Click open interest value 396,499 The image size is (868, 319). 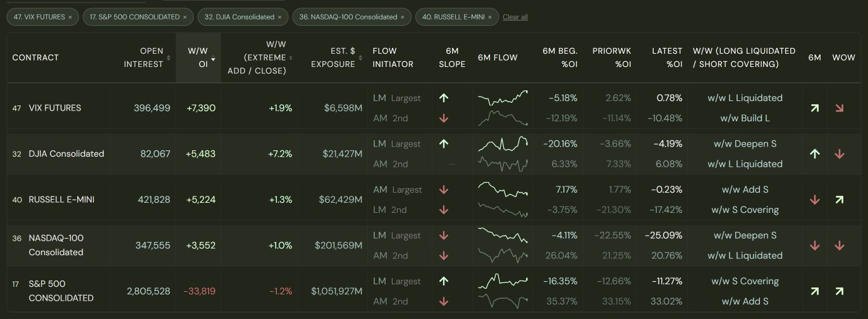point(152,108)
